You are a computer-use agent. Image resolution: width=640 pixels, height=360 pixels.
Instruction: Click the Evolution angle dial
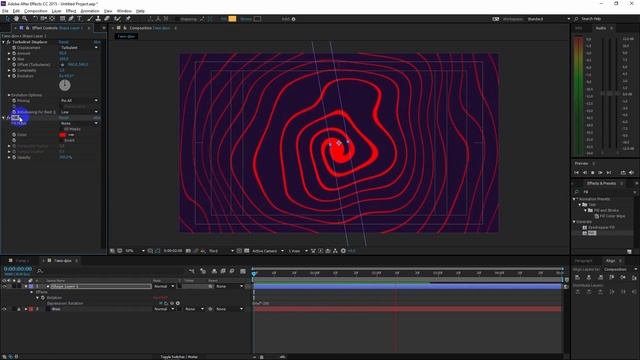(x=65, y=85)
